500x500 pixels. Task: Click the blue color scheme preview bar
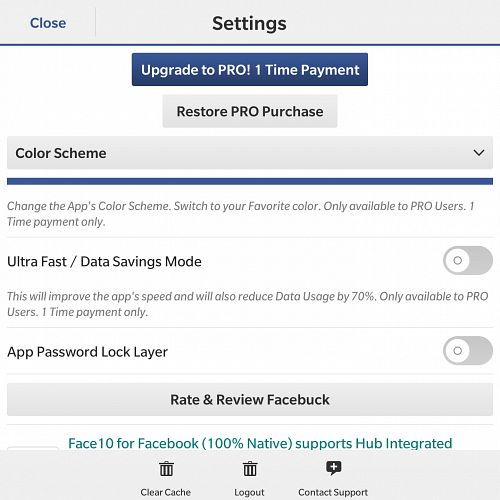(250, 181)
